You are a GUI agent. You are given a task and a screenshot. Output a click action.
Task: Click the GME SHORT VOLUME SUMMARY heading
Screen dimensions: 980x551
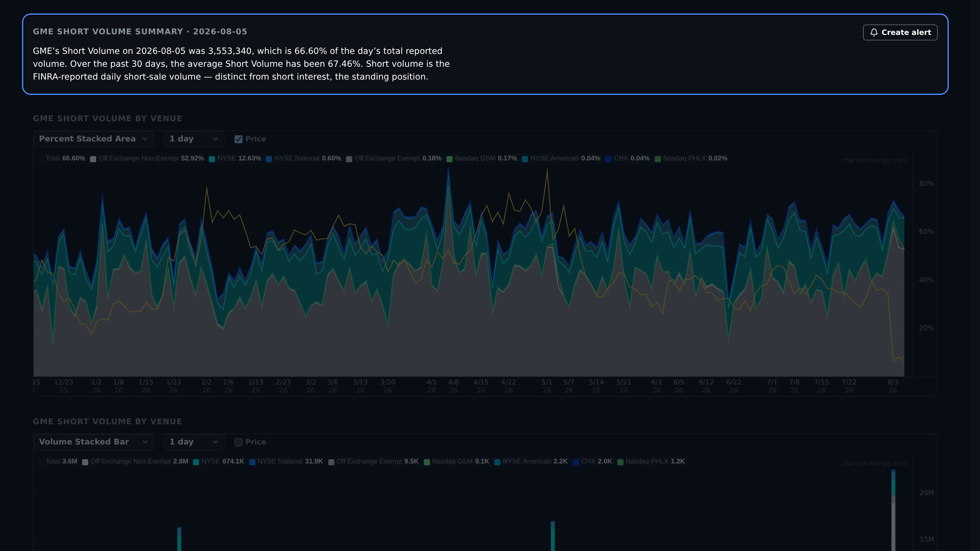[x=140, y=32]
